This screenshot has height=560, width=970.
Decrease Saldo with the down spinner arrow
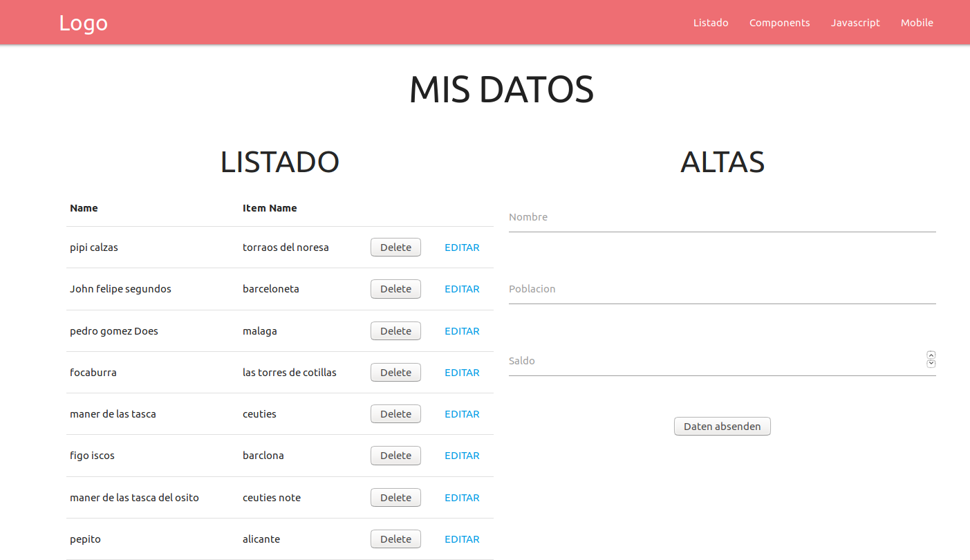pyautogui.click(x=931, y=364)
